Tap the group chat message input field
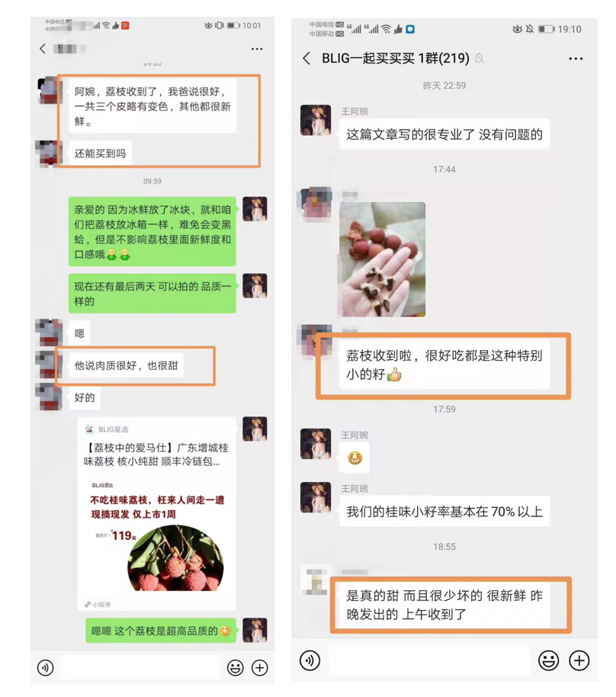Viewport: 616px width, 697px height. pyautogui.click(x=429, y=660)
